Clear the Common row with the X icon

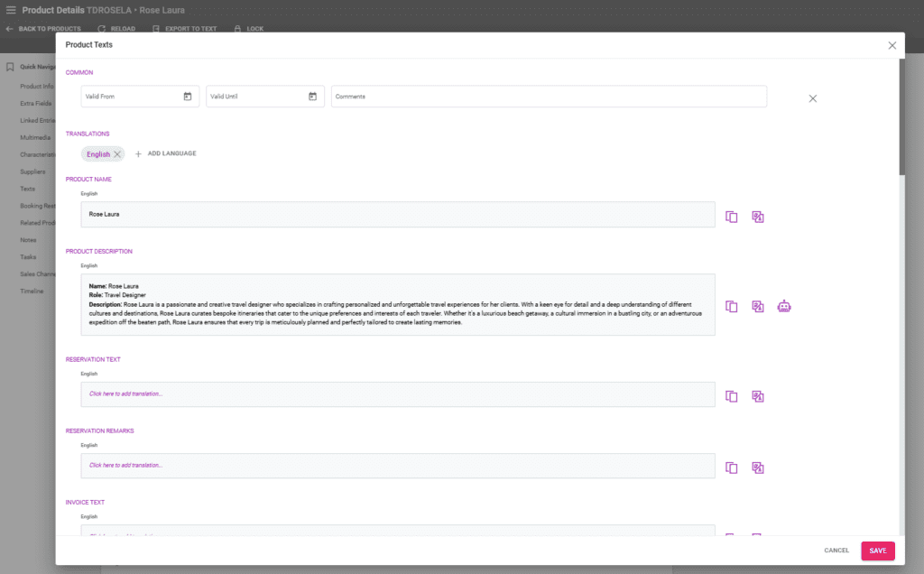812,98
